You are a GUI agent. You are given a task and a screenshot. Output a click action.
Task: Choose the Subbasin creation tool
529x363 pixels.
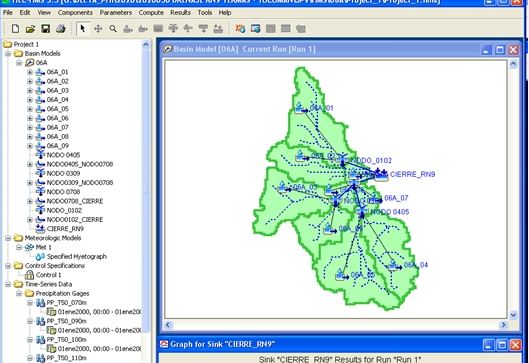pos(128,29)
